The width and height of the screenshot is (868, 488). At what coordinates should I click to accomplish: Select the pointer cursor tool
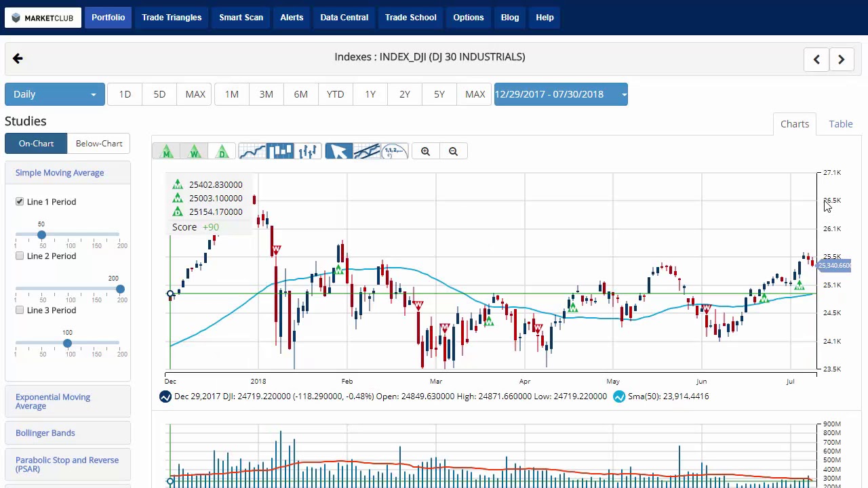coord(338,152)
